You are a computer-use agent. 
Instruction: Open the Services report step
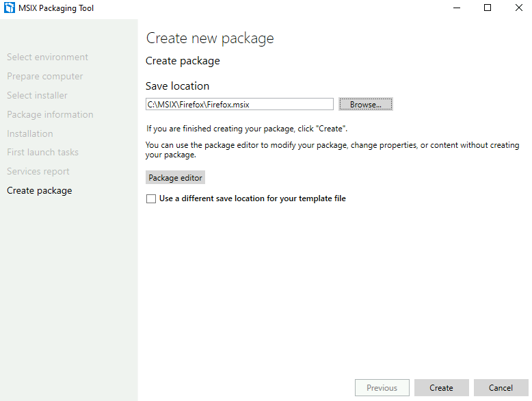38,172
